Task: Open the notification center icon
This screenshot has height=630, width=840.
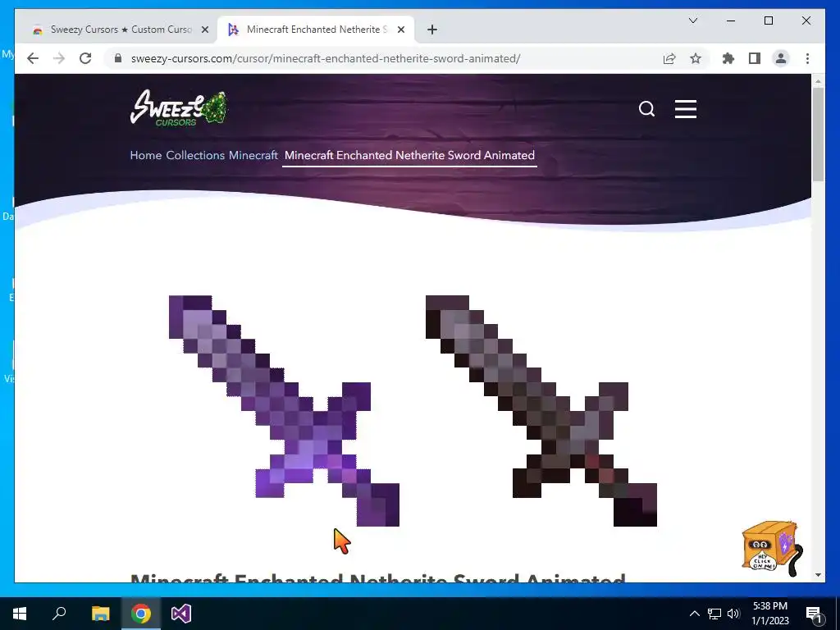Action: (814, 614)
